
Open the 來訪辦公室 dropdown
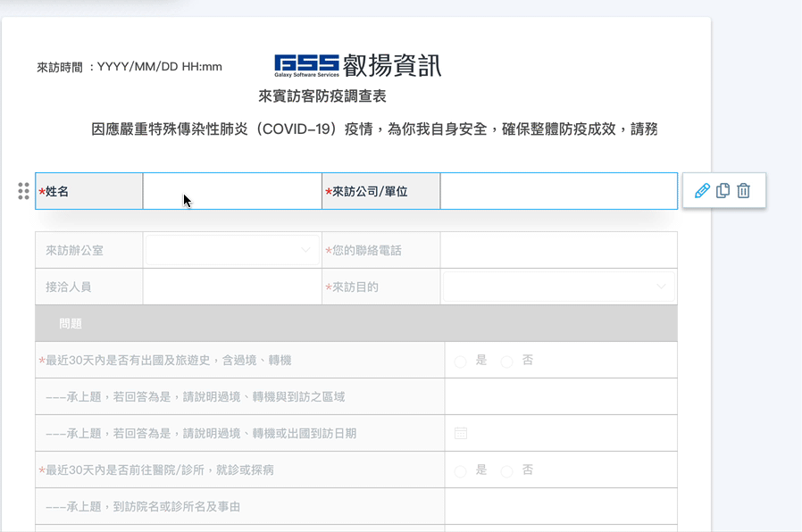click(232, 251)
